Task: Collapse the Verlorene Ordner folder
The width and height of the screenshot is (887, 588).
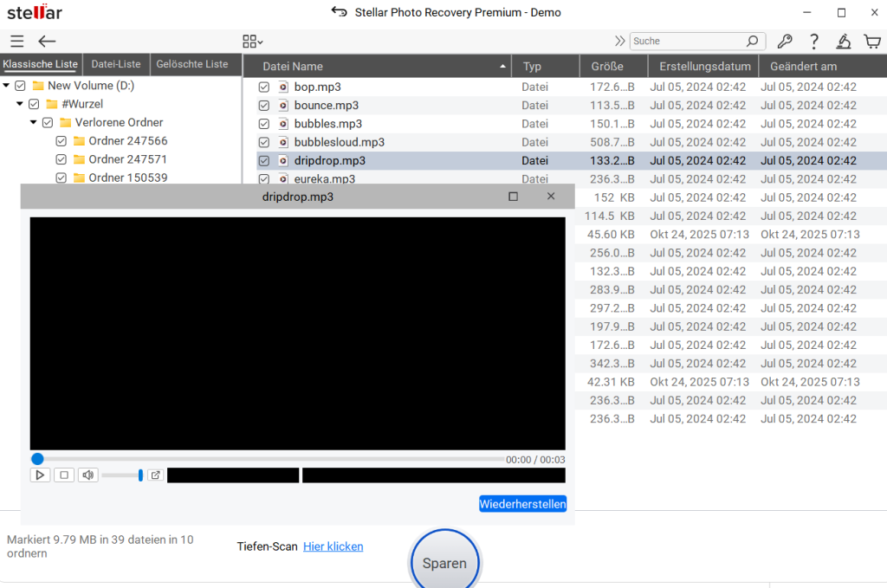Action: point(34,123)
